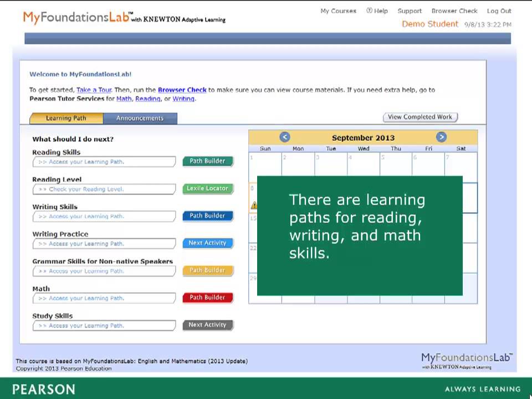Go to next month in calendar

(x=441, y=137)
